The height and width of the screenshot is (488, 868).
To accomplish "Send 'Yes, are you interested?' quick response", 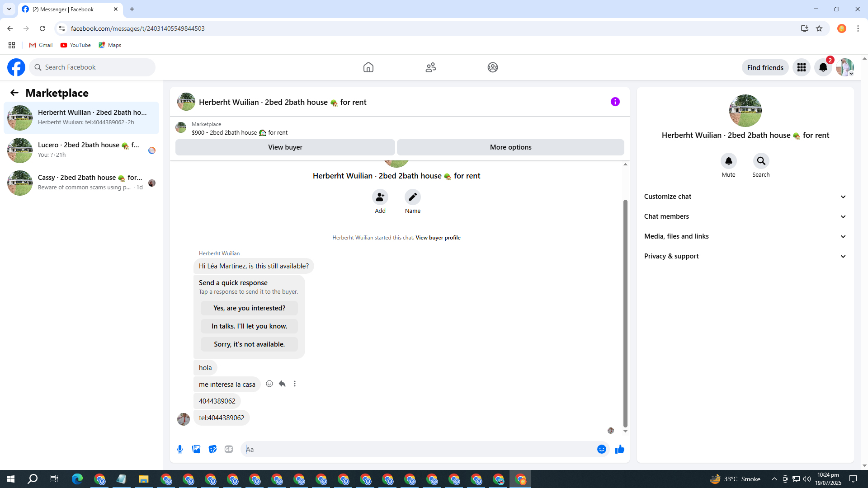I will coord(249,308).
